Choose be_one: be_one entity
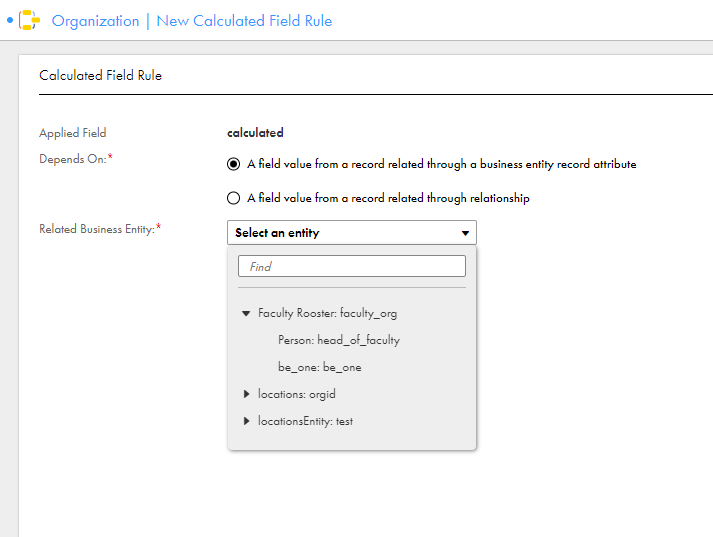This screenshot has height=537, width=713. (320, 367)
